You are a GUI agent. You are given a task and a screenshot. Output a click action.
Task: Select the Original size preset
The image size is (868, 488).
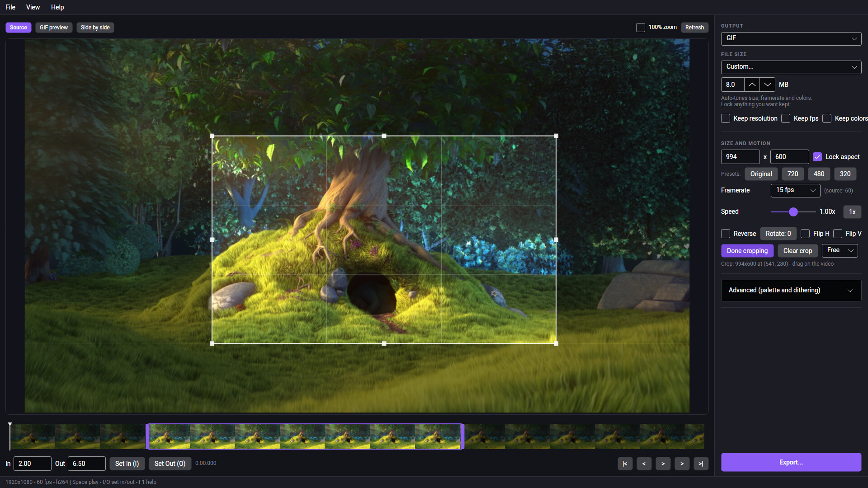761,174
